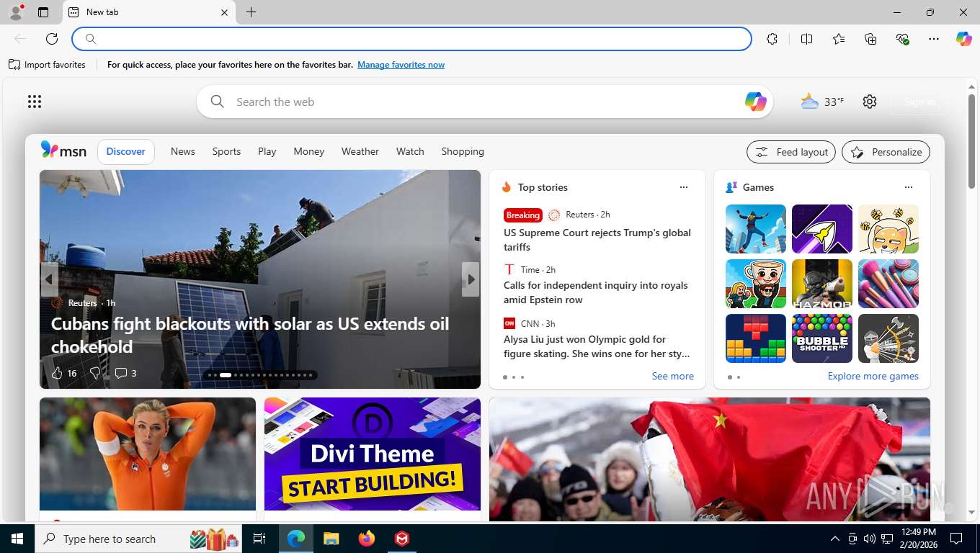980x553 pixels.
Task: Launch the makeup brushes game
Action: coord(888,284)
